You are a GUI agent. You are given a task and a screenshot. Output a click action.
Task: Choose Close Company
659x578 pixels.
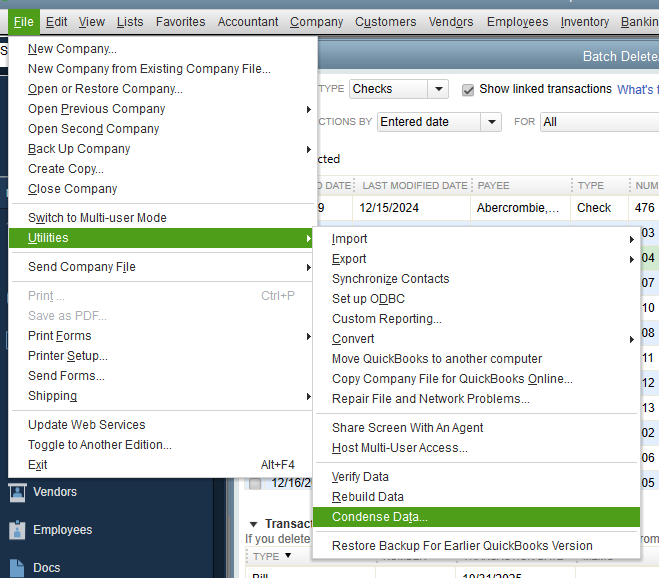tap(162, 189)
